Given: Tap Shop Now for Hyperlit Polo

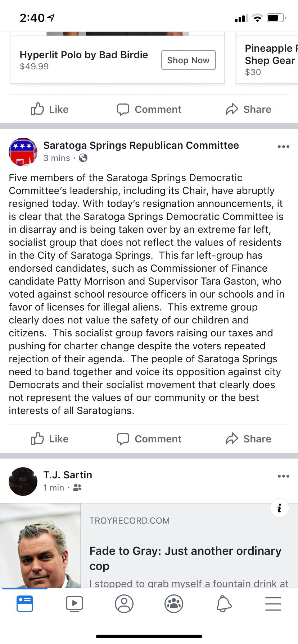Looking at the screenshot, I should (188, 60).
